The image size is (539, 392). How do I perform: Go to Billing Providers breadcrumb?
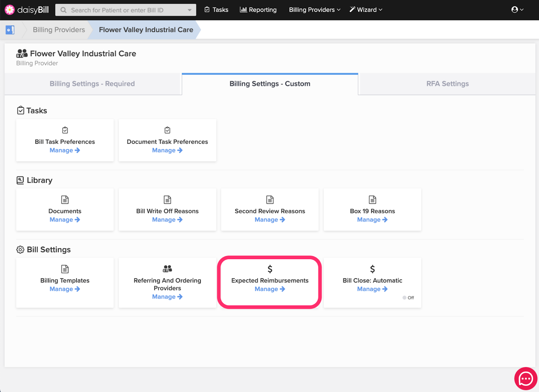coord(59,30)
